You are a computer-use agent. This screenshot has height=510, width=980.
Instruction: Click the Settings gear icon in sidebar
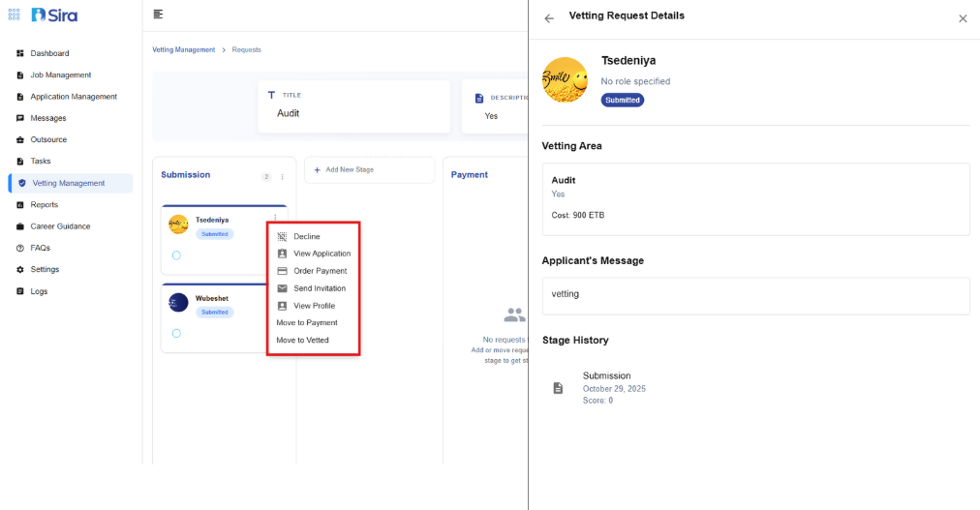click(20, 270)
